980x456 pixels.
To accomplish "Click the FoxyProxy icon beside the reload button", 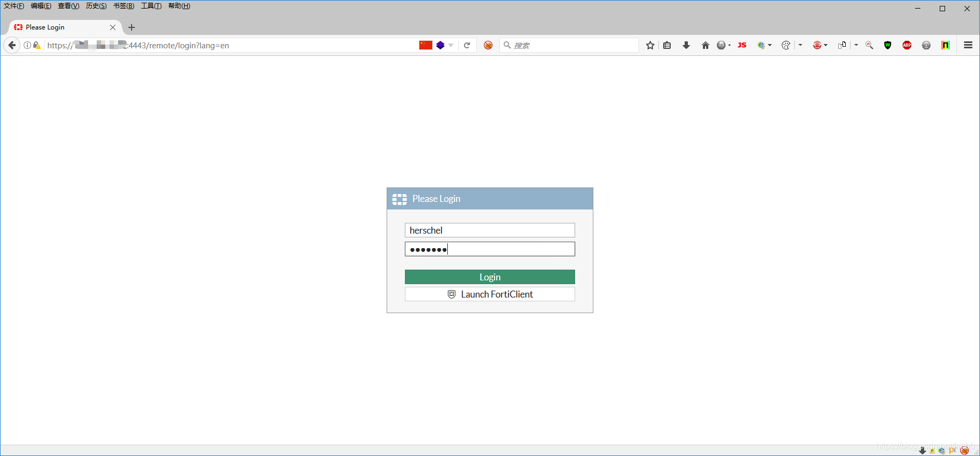I will coord(488,45).
